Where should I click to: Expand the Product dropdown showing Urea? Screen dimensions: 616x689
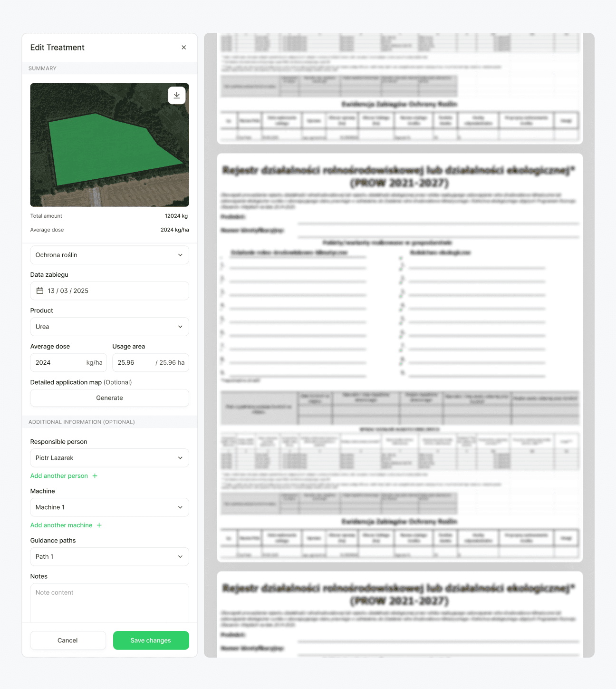click(109, 327)
